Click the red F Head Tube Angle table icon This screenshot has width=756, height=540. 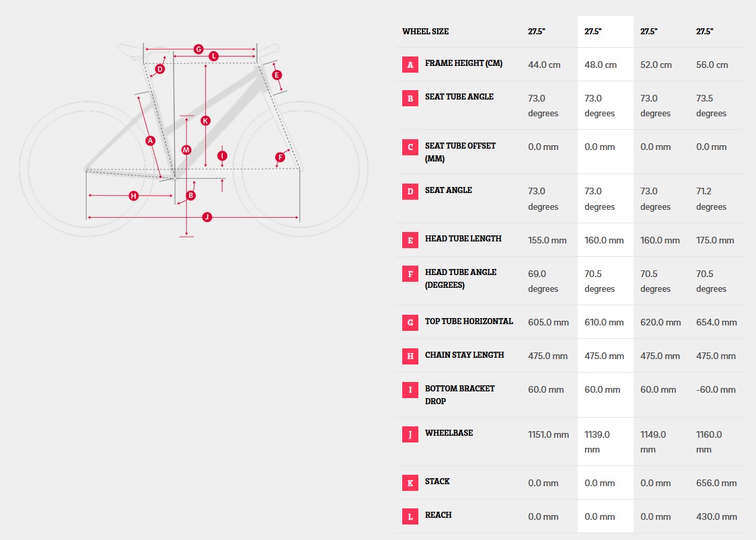[410, 274]
